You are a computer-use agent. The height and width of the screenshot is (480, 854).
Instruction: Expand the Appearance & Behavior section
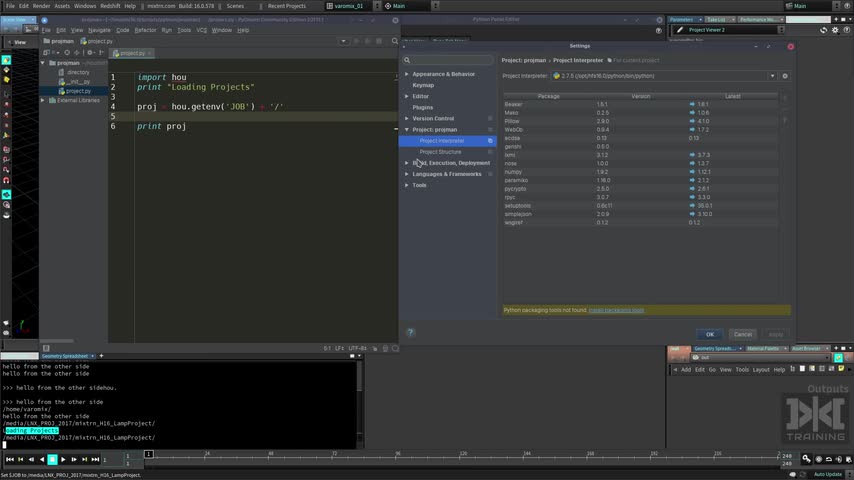click(407, 74)
